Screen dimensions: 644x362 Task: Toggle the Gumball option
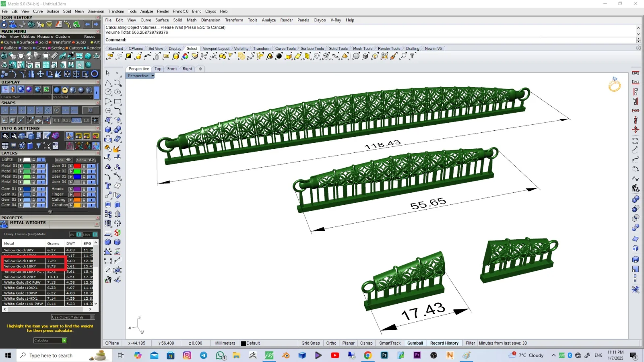pyautogui.click(x=415, y=343)
